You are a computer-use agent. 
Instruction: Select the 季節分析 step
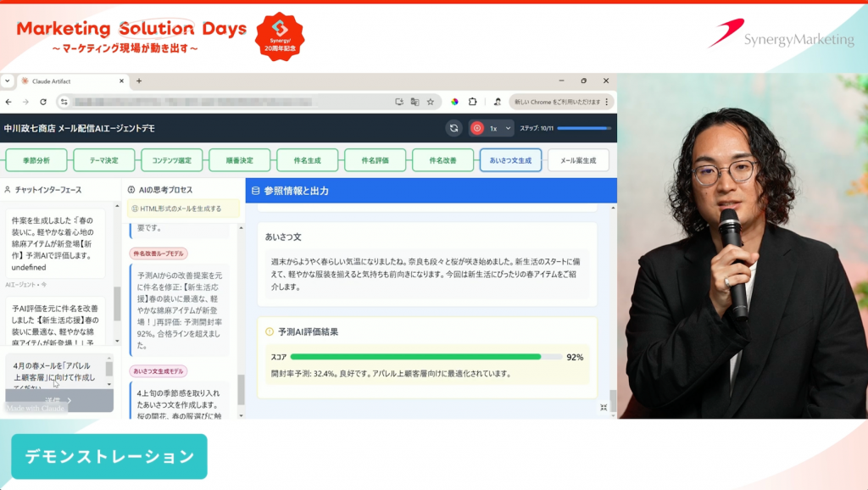(36, 160)
